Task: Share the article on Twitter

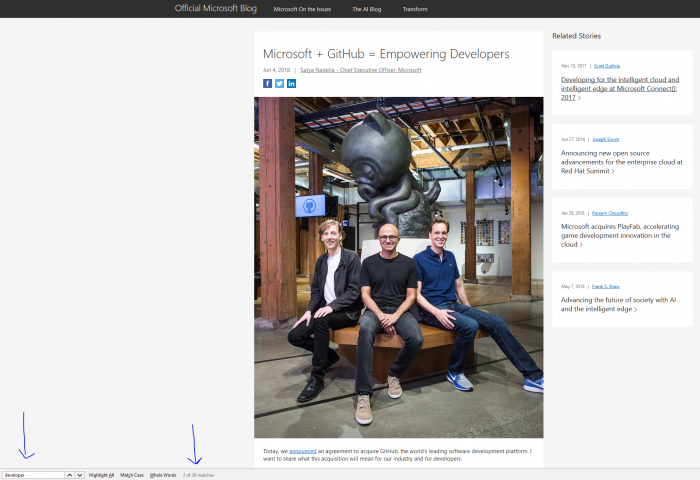Action: pyautogui.click(x=279, y=83)
